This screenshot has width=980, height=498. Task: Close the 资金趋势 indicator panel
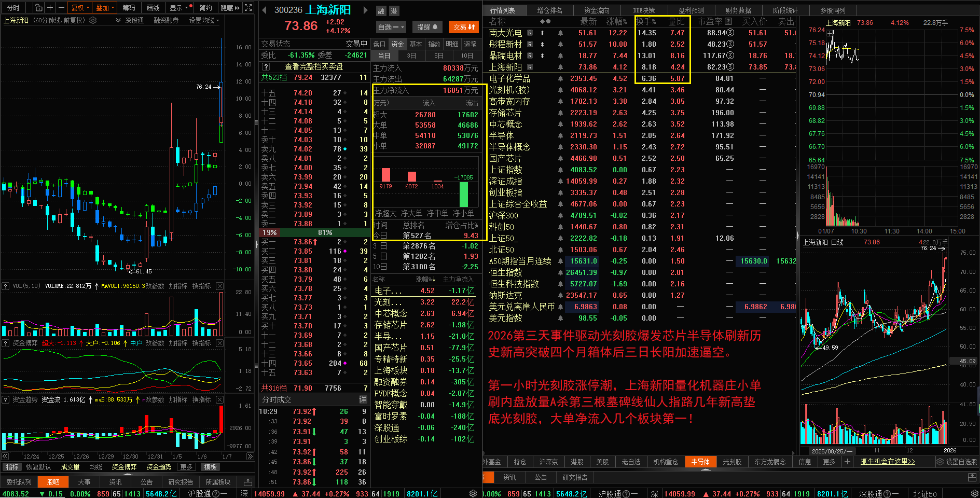[220, 399]
